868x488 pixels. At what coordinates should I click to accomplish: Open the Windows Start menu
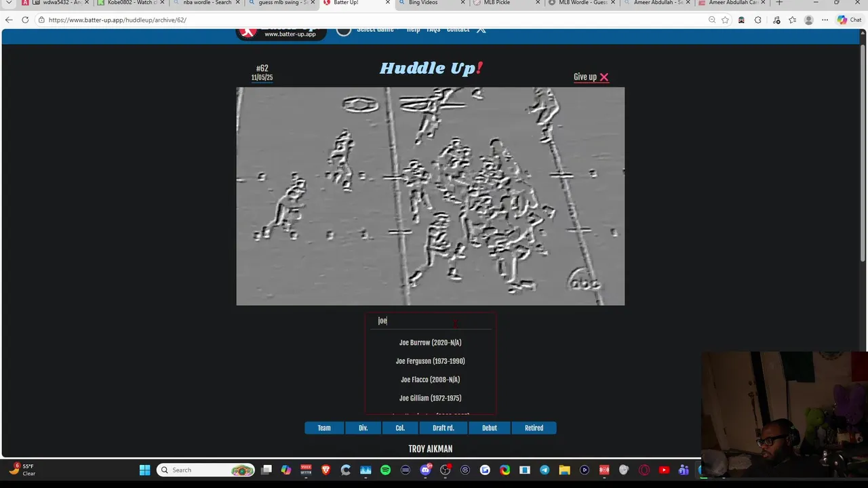click(144, 470)
